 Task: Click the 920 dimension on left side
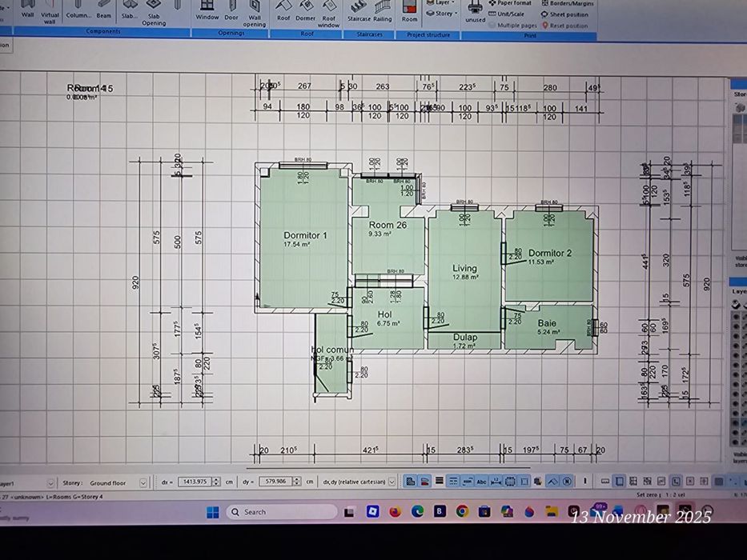(x=136, y=282)
